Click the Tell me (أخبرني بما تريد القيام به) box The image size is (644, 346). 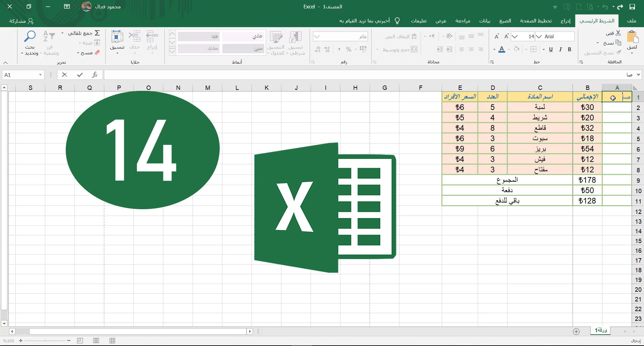pyautogui.click(x=369, y=21)
